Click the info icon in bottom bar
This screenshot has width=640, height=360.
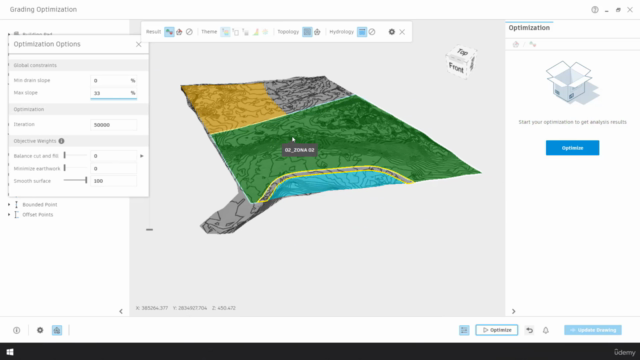pyautogui.click(x=16, y=330)
